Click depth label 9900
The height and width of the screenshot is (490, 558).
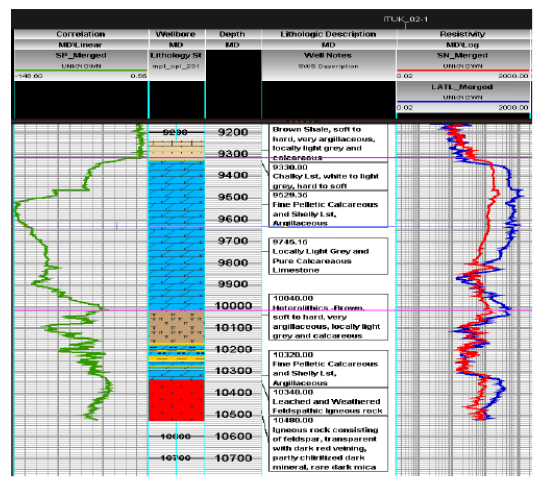(x=233, y=284)
